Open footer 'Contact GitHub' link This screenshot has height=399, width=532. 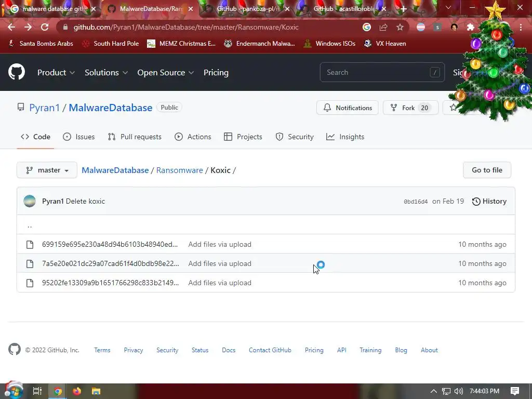pyautogui.click(x=270, y=350)
